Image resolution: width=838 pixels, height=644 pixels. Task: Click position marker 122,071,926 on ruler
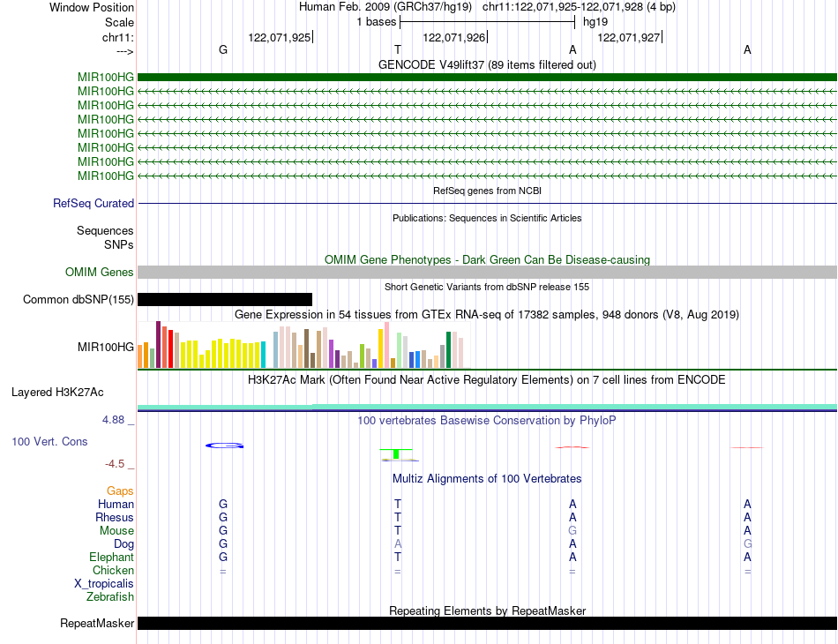coord(453,37)
